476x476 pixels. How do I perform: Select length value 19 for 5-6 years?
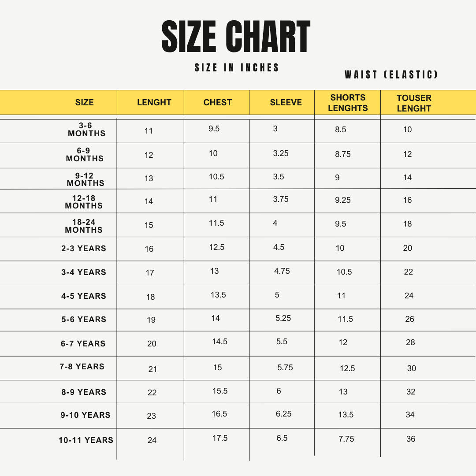(x=151, y=320)
